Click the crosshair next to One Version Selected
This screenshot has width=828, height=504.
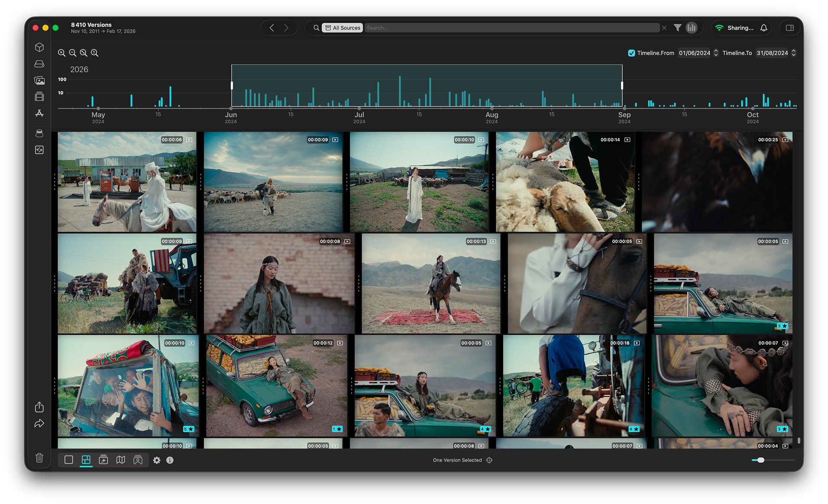[489, 460]
